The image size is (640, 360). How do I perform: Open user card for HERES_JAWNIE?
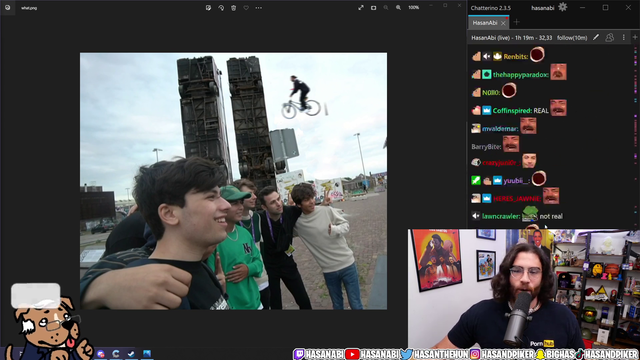tap(516, 198)
